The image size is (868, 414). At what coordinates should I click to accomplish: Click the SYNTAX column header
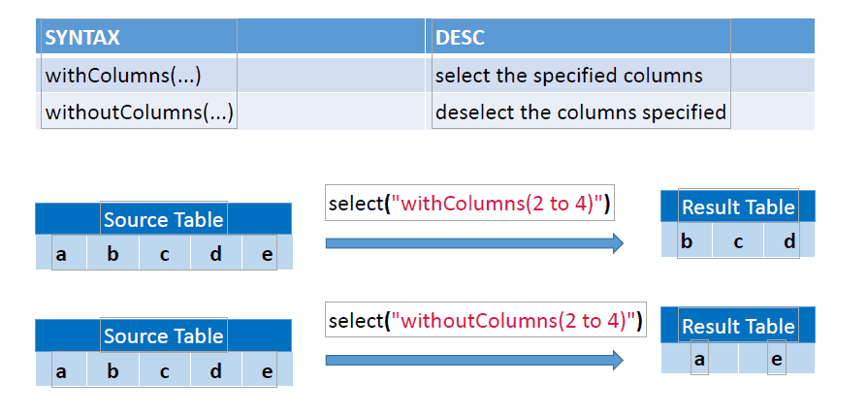230,37
